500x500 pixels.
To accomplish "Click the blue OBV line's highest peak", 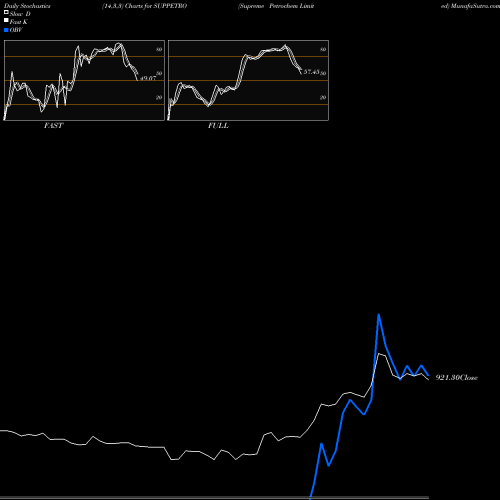I will pos(379,314).
